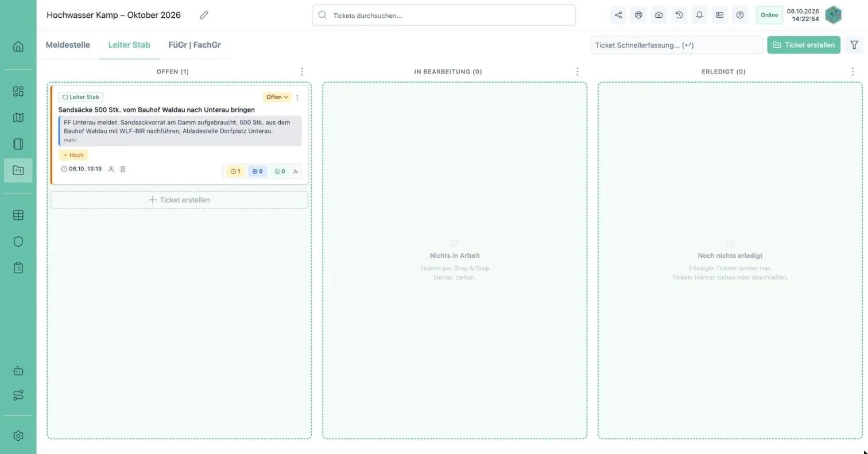The width and height of the screenshot is (868, 454).
Task: Select the Leiter Stab tab
Action: (x=129, y=45)
